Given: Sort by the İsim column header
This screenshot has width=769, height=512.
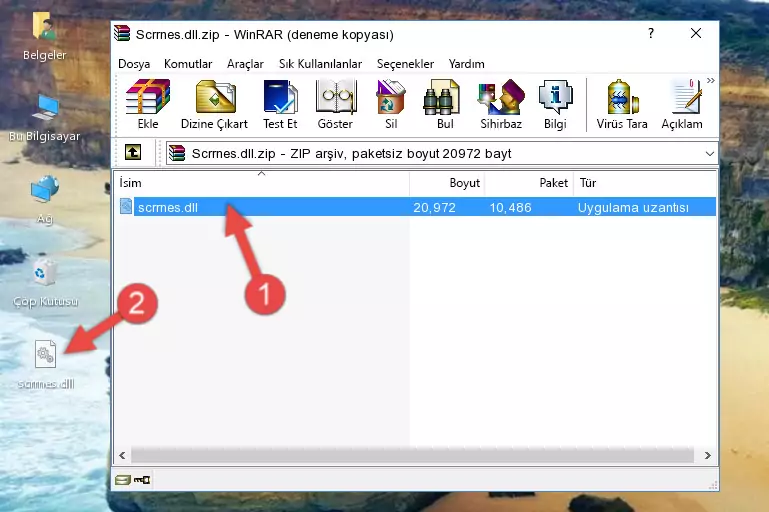Looking at the screenshot, I should [x=262, y=183].
